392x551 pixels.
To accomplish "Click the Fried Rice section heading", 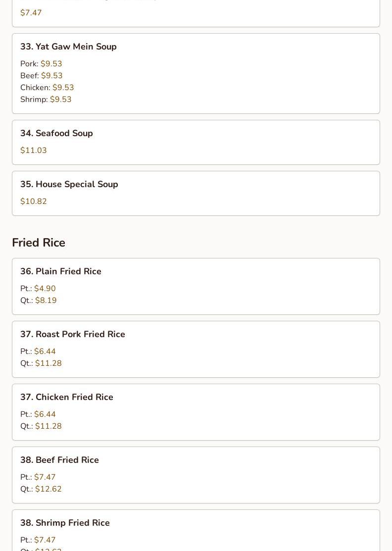I will point(39,243).
